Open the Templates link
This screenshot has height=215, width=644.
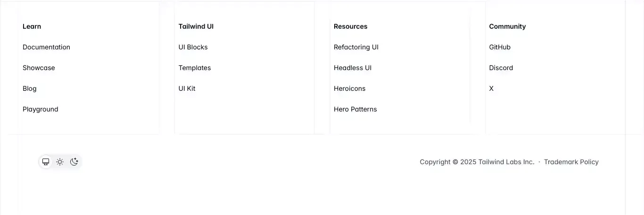[195, 68]
